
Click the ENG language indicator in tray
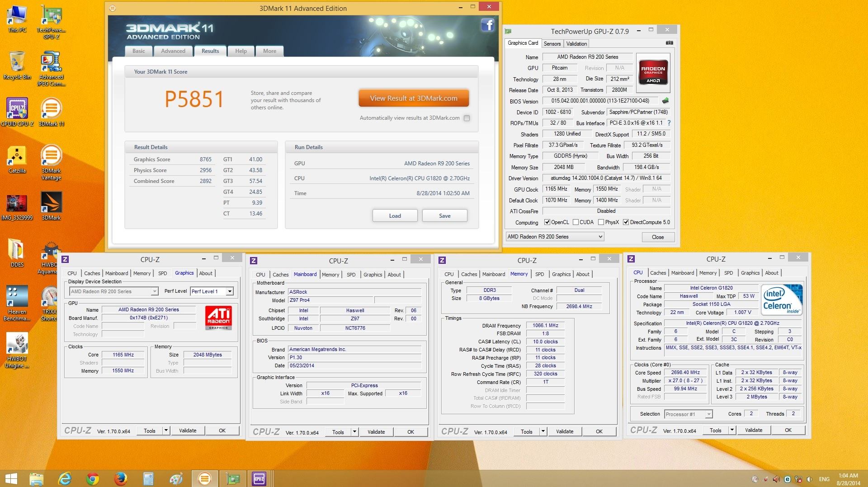(824, 479)
